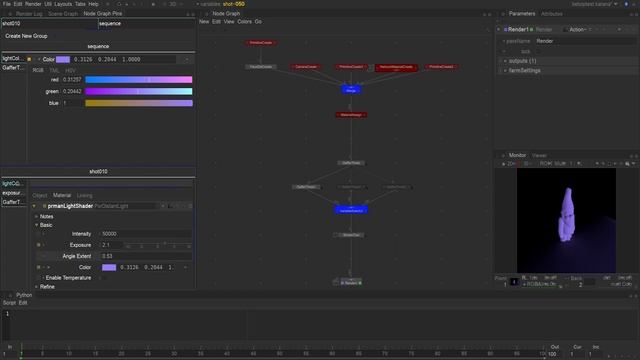Click the Angle Extent field 0.53
The height and width of the screenshot is (360, 640).
pyautogui.click(x=146, y=256)
